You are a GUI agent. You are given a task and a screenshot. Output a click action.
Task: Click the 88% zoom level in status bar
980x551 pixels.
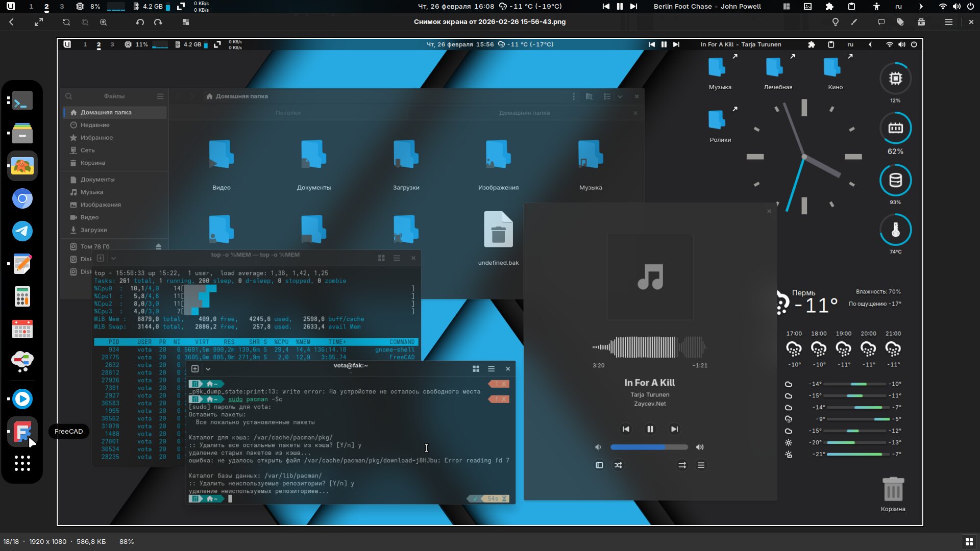point(127,541)
